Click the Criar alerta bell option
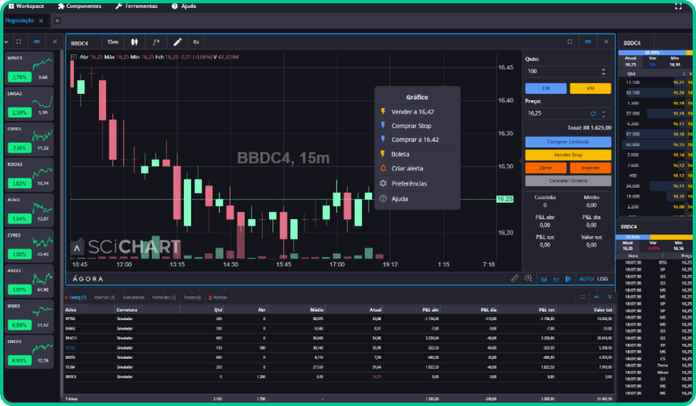This screenshot has width=696, height=406. tap(407, 169)
